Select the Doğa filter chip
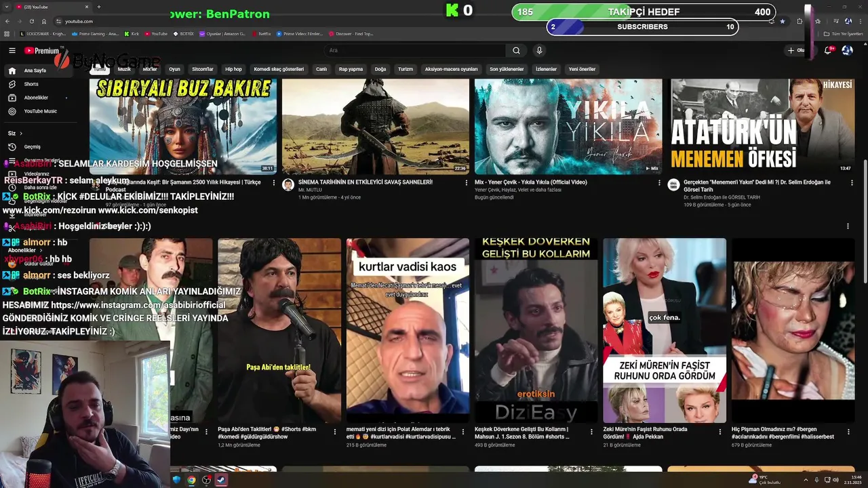Image resolution: width=868 pixels, height=488 pixels. point(380,69)
